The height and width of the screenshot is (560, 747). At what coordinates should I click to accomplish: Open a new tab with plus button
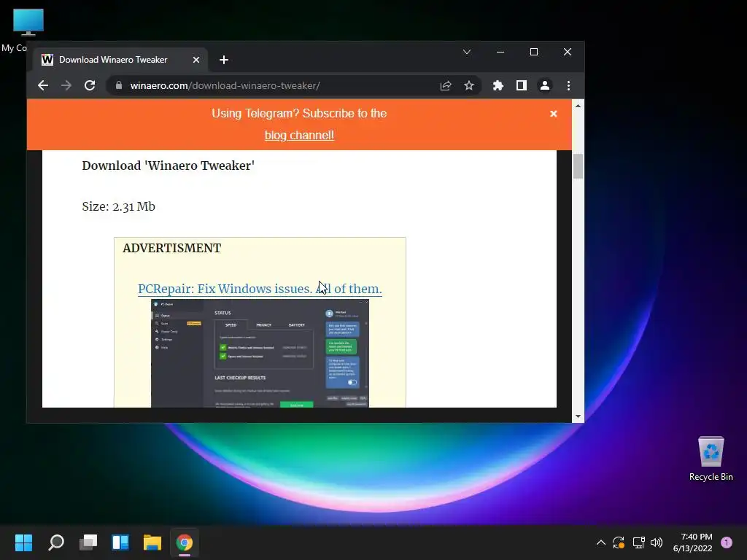[x=224, y=60]
